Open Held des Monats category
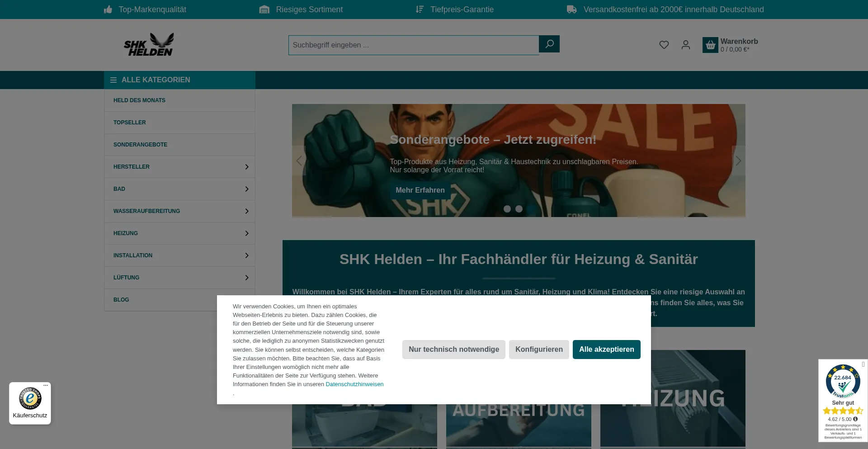 pos(179,100)
